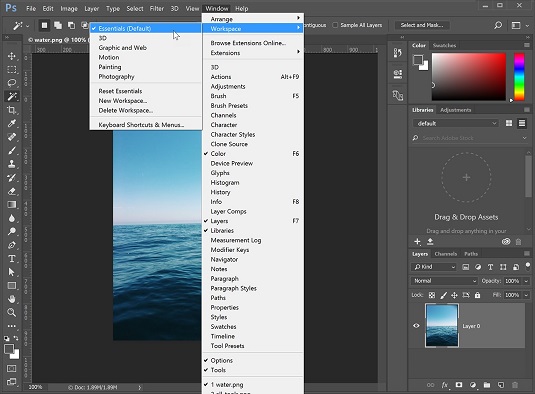Toggle lock all on layer
535x394 pixels.
tap(477, 295)
